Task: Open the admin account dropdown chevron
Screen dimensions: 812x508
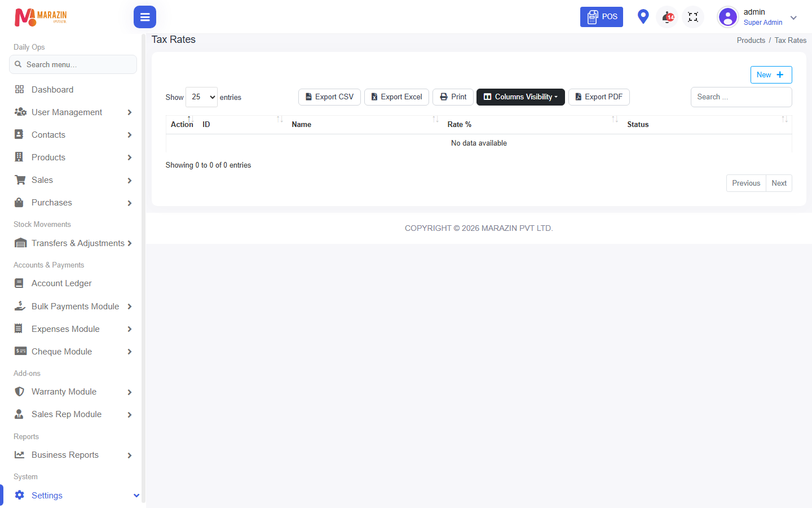Action: pyautogui.click(x=793, y=17)
